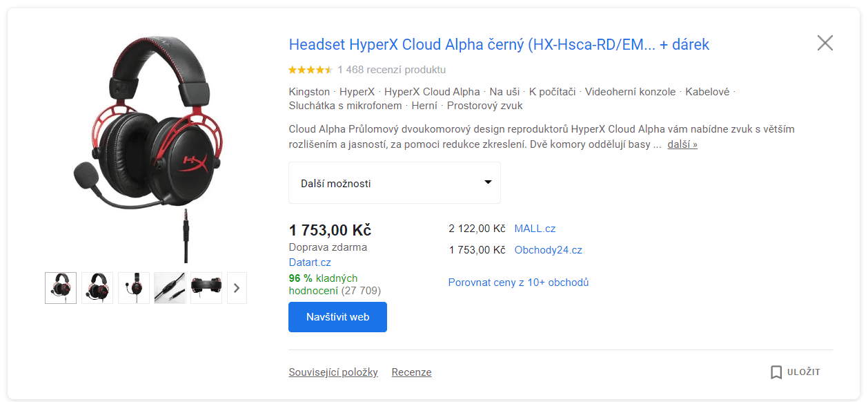Click the K počítači attribute text
This screenshot has height=402, width=868.
(553, 92)
